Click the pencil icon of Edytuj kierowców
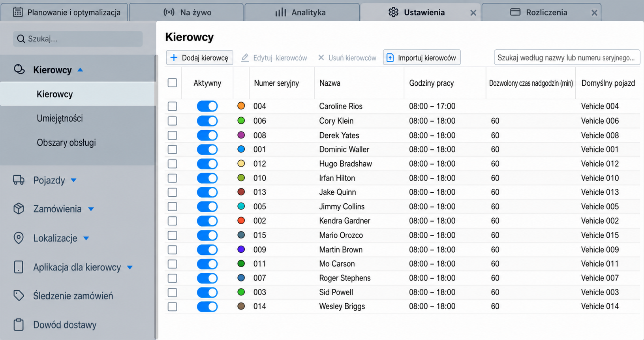 245,58
